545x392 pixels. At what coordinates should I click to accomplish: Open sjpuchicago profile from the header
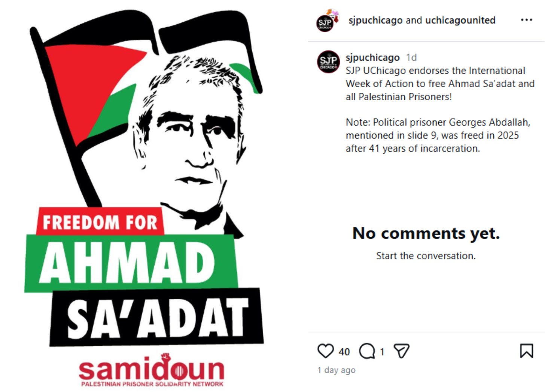pos(375,20)
